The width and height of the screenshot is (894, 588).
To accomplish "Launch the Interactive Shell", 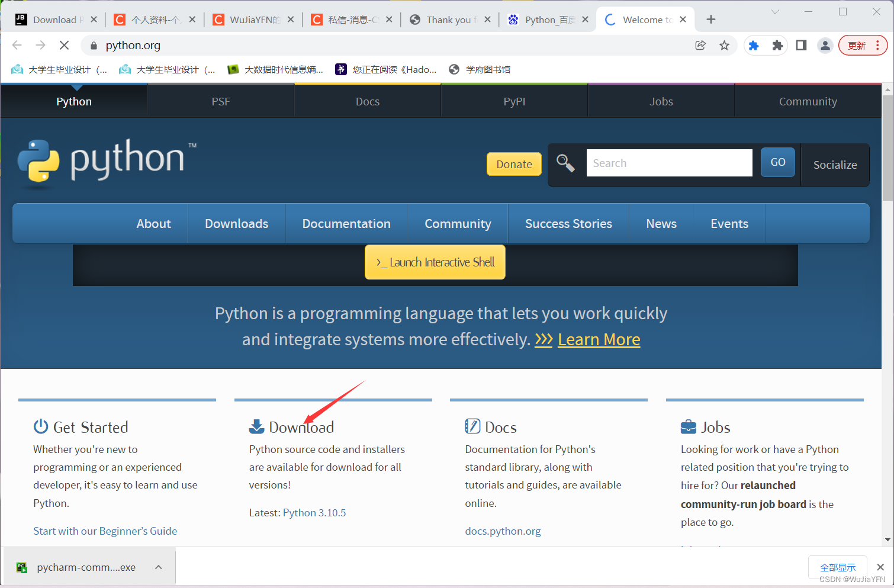I will [435, 262].
